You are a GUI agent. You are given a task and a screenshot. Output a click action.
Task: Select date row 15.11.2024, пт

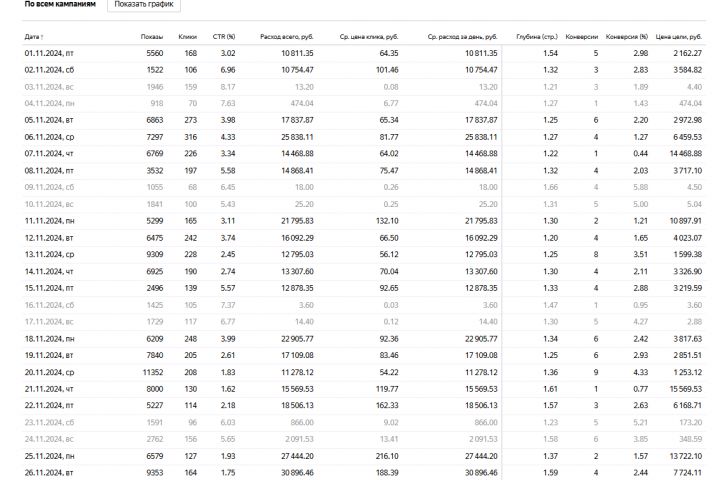[49, 288]
